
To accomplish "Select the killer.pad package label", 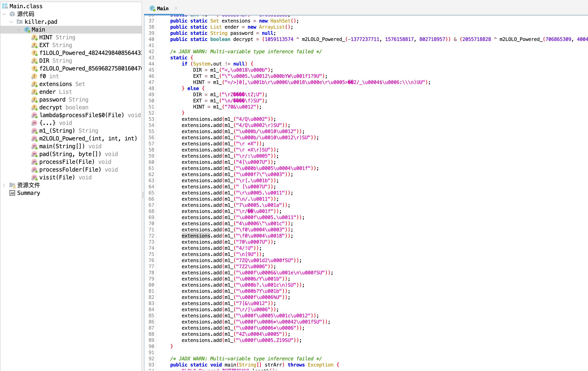I will click(41, 22).
